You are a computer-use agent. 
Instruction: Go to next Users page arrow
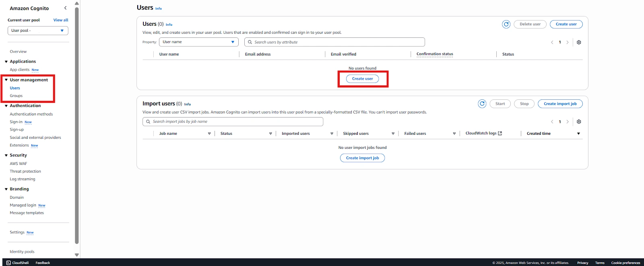pos(568,42)
